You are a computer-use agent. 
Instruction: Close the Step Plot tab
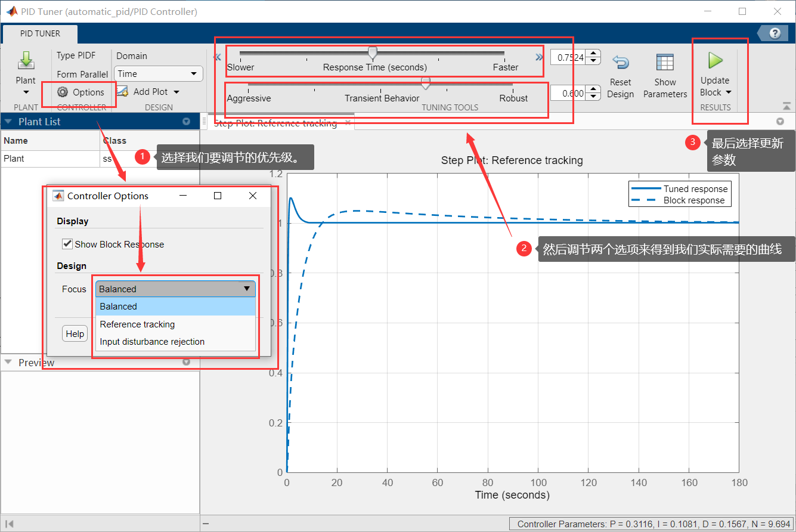coord(348,123)
